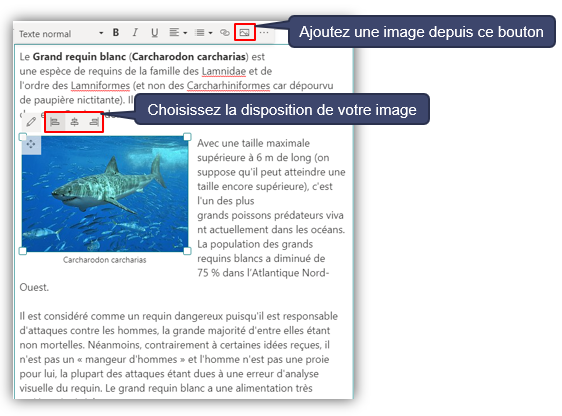Screen dimensions: 562x416
Task: Click the insert image icon
Action: 244,32
